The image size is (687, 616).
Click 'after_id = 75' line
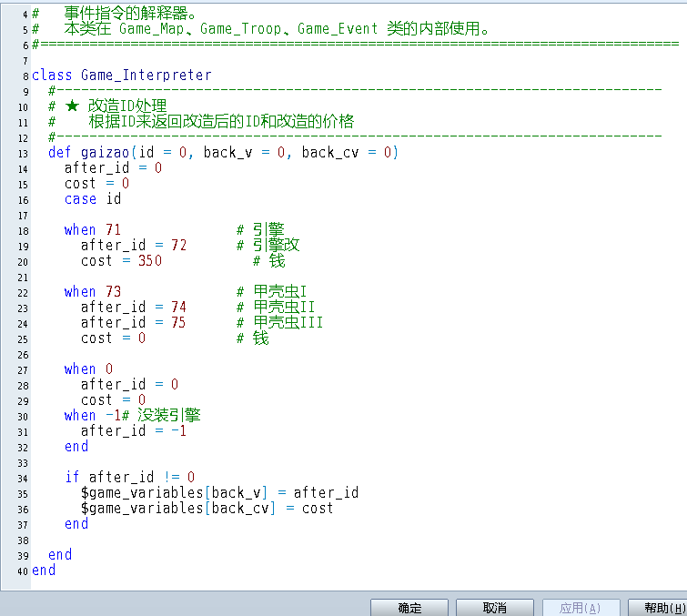pyautogui.click(x=134, y=322)
